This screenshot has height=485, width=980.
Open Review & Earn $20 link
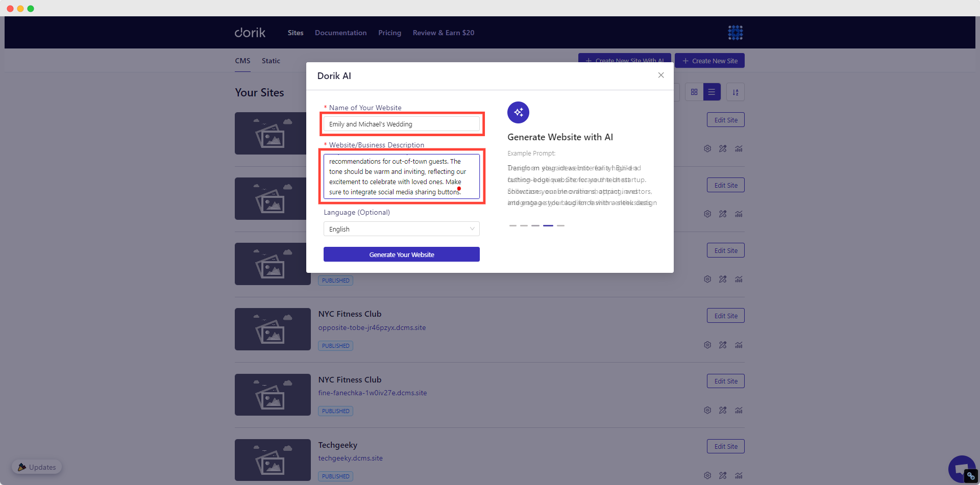point(444,33)
